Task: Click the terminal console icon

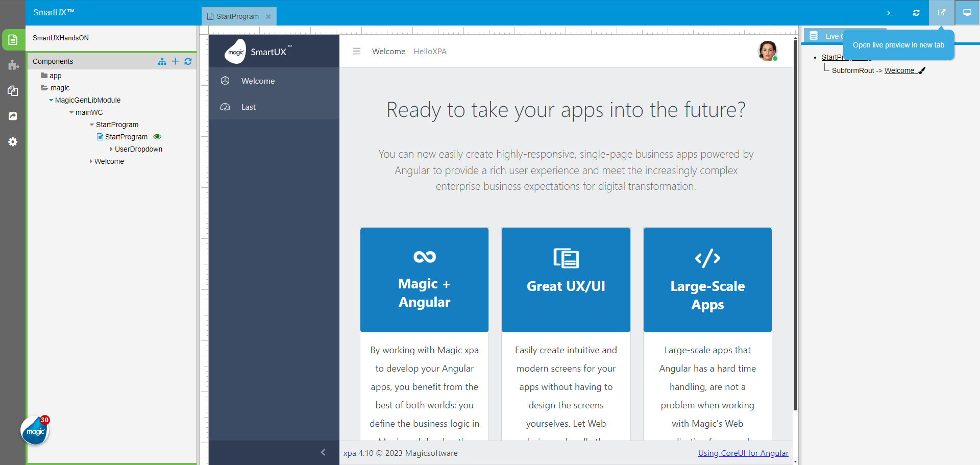Action: pos(890,13)
